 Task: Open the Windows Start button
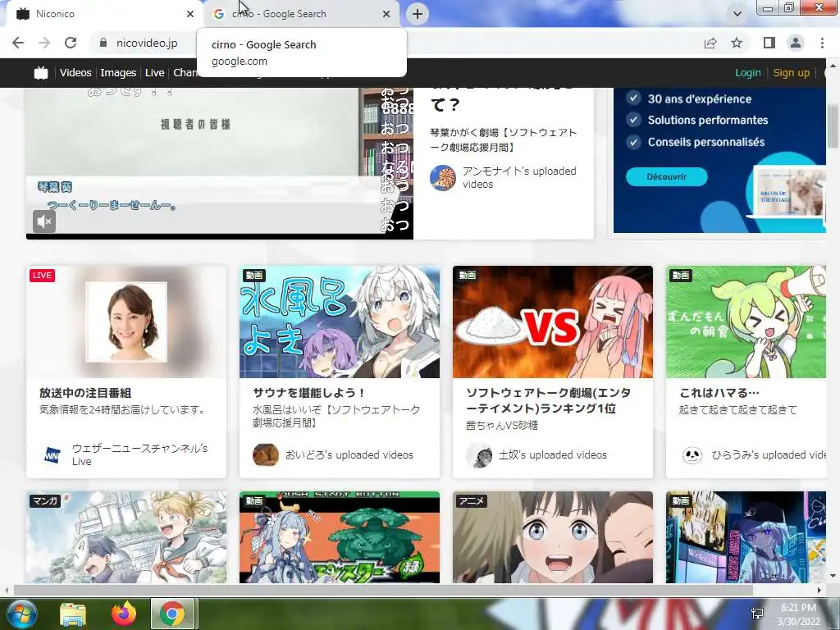[x=21, y=614]
